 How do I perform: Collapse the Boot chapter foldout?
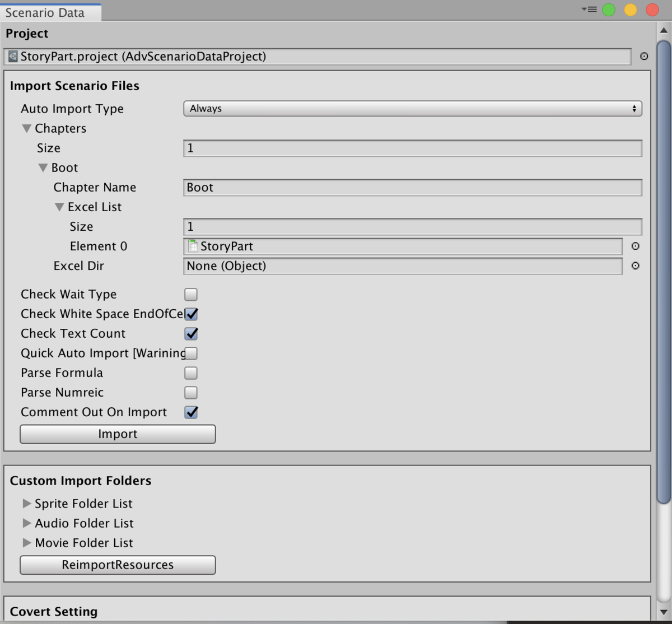43,167
